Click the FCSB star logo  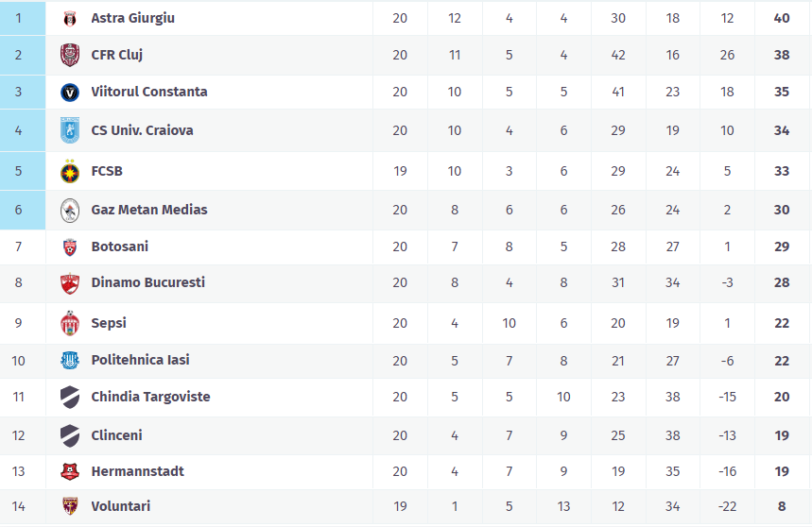[69, 172]
